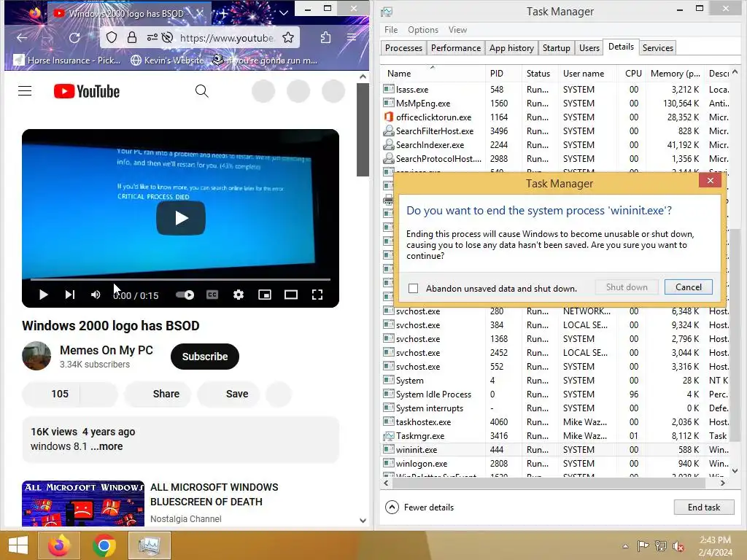Click the 105 likes button

tap(51, 394)
